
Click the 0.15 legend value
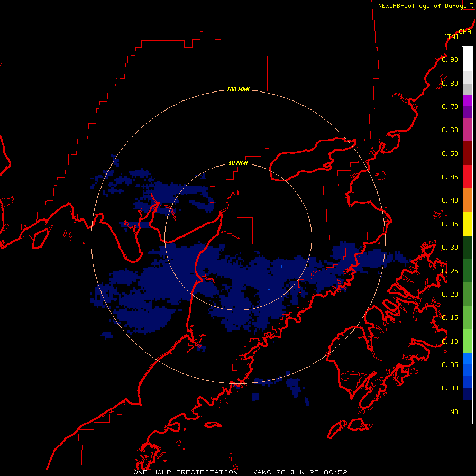tap(450, 318)
